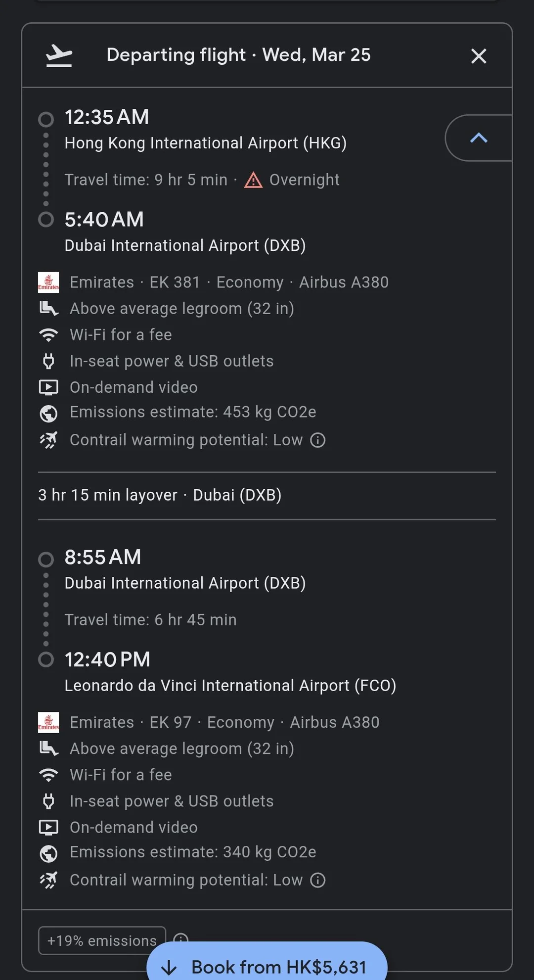This screenshot has height=980, width=534.
Task: Click the Emirates logo for flight EK 97
Action: pyautogui.click(x=48, y=722)
